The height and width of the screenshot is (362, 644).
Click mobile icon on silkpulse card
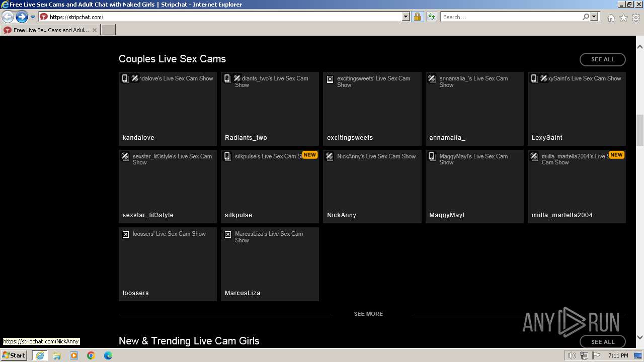tap(227, 156)
